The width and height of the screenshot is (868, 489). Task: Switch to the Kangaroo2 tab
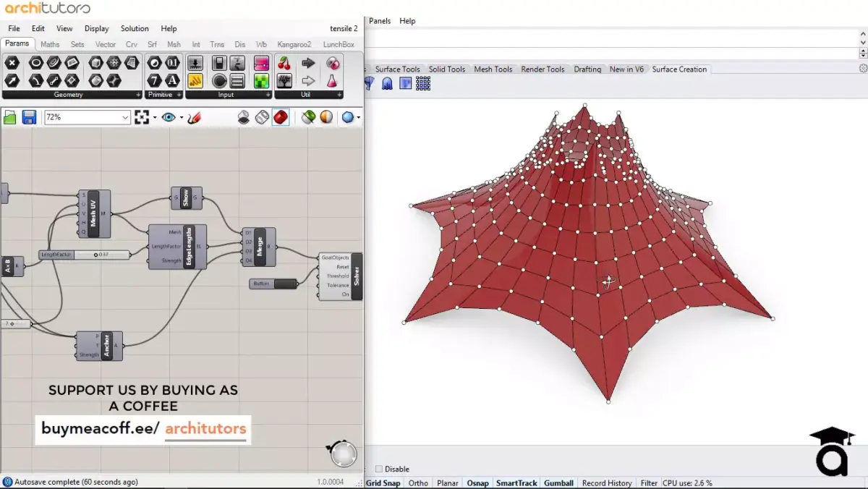point(294,44)
